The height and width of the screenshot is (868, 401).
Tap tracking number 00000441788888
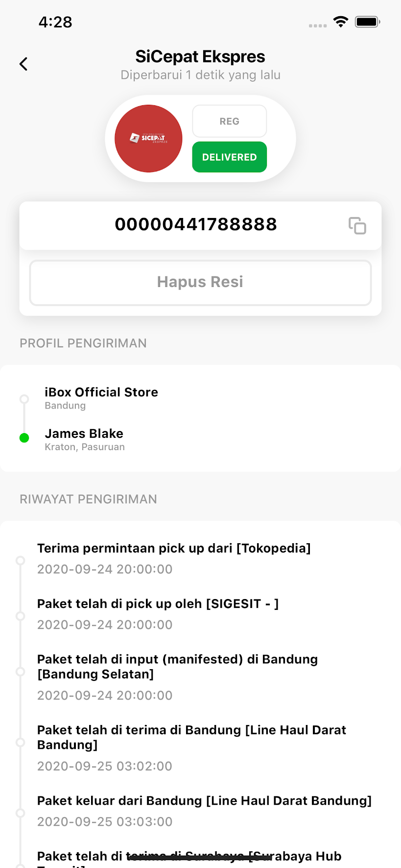tap(196, 225)
